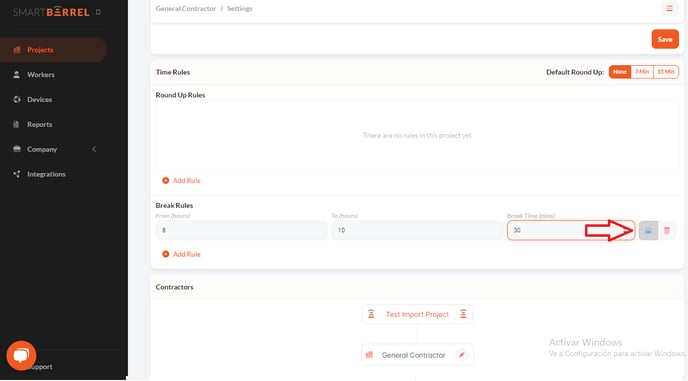Focus the To (hours) break rule field

point(417,230)
